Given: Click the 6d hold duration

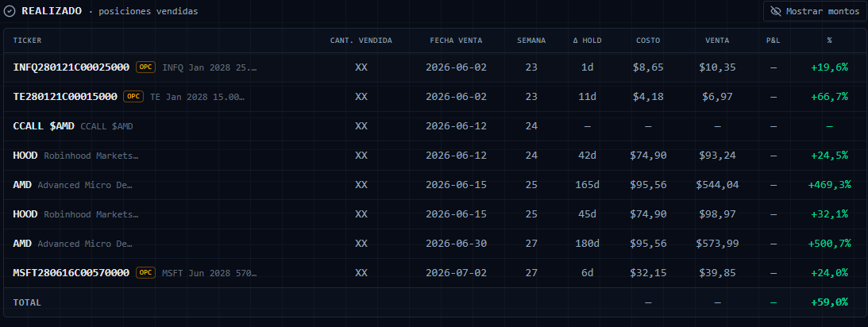Looking at the screenshot, I should point(588,273).
